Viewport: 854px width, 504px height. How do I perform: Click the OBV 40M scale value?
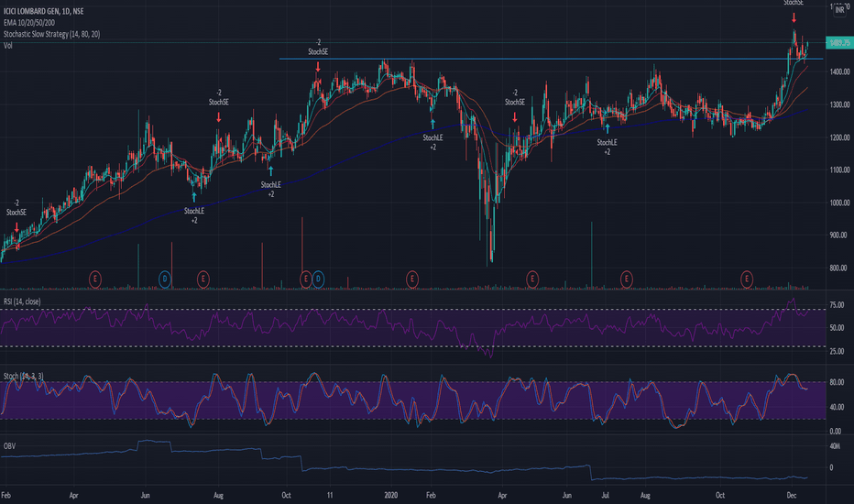click(x=835, y=446)
